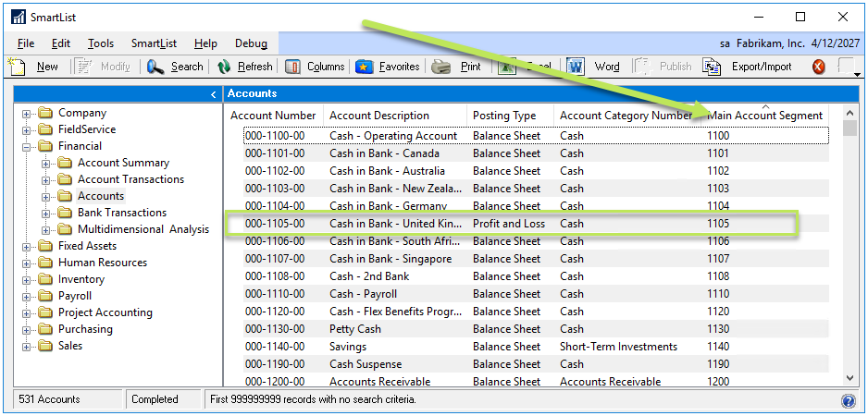Click the Payroll folder icon
Viewport: 868px width, 416px height.
point(45,296)
